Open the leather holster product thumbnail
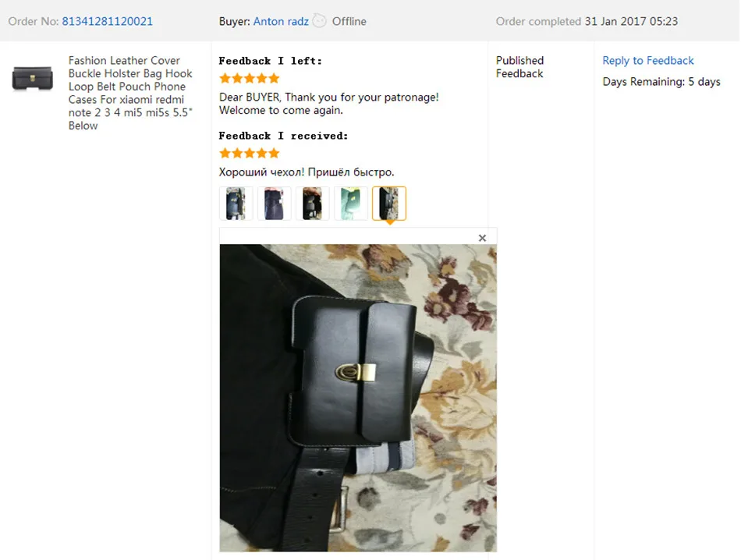Viewport: 741px width, 560px height. click(x=32, y=78)
